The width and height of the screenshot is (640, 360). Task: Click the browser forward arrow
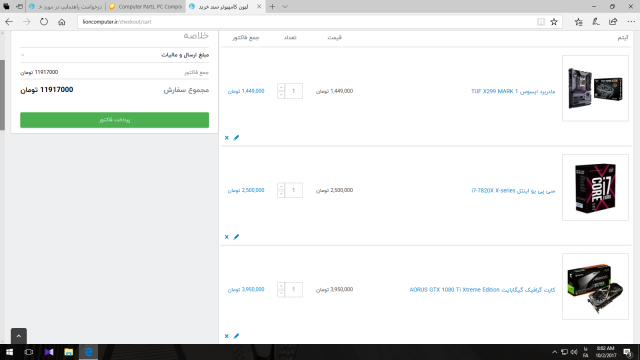click(x=27, y=22)
